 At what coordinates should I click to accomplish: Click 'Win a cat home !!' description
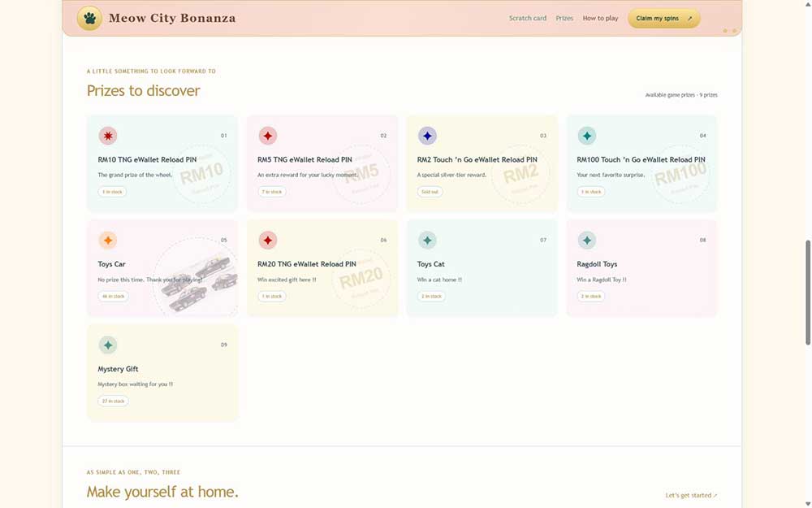[x=439, y=280]
